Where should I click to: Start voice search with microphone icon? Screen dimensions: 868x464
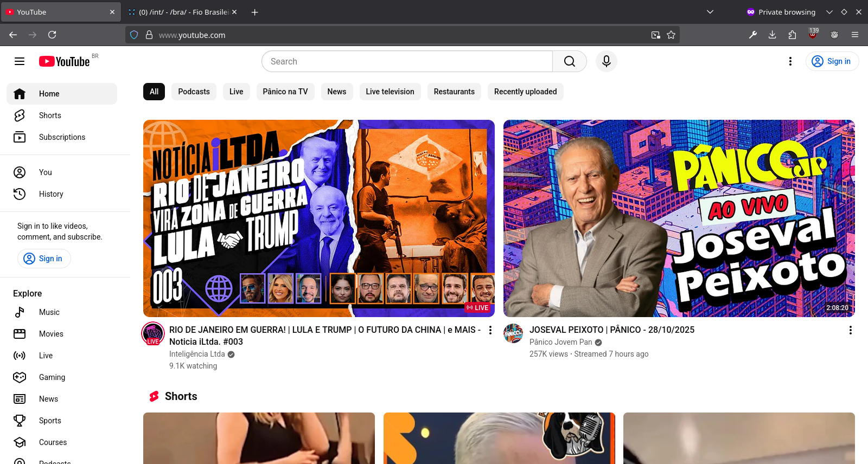[607, 61]
